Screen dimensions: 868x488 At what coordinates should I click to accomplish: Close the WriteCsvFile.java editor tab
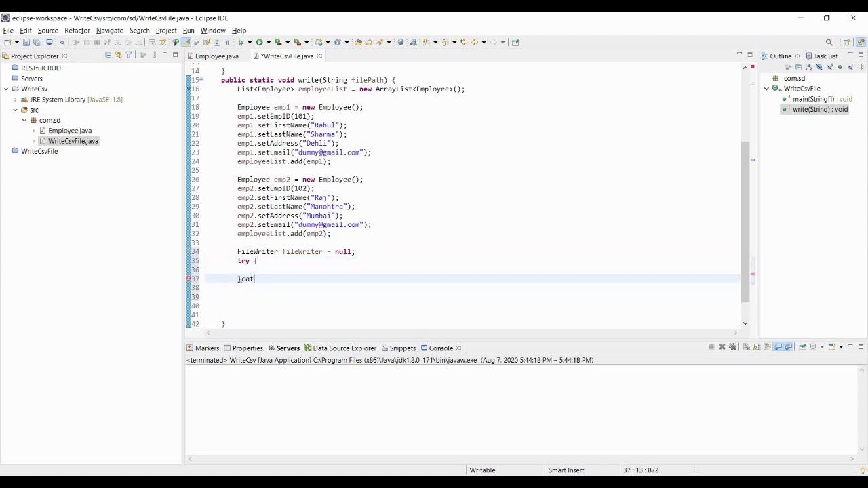tap(319, 56)
